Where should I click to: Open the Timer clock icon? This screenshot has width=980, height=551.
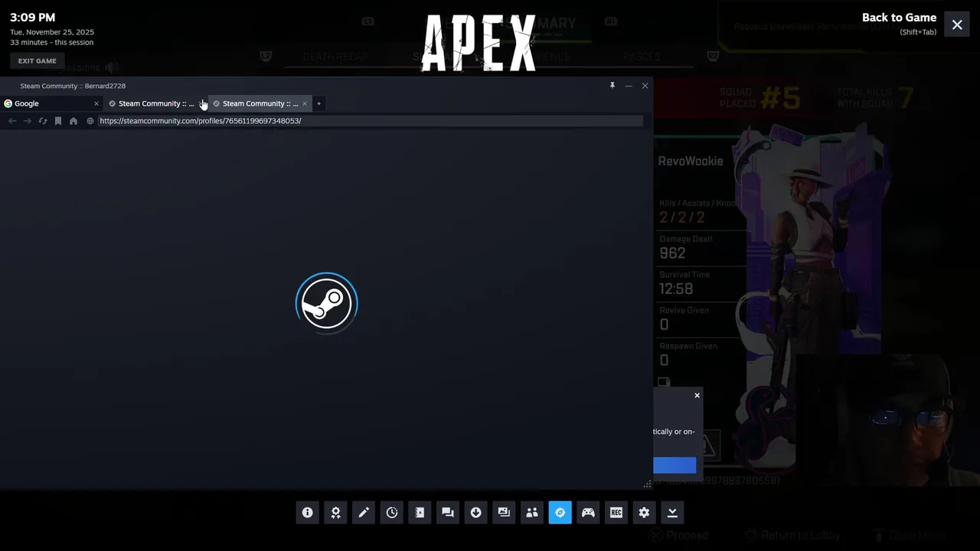coord(392,513)
